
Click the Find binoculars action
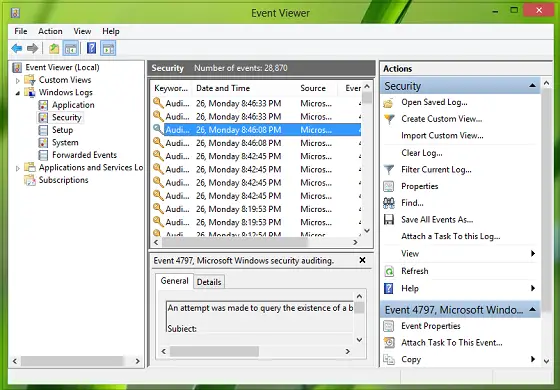(x=389, y=203)
